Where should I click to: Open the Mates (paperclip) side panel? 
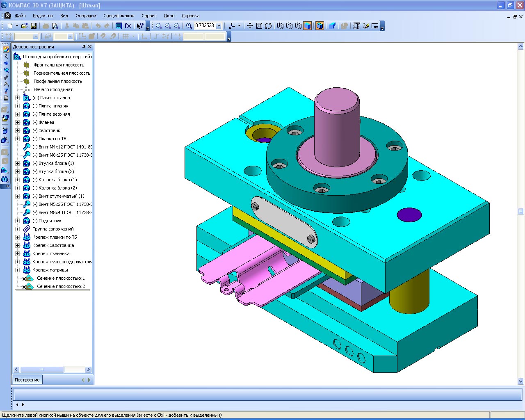tap(6, 77)
